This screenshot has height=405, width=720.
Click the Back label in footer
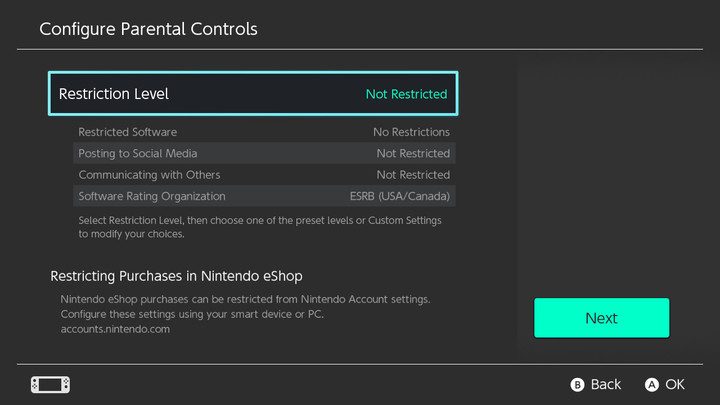[606, 384]
